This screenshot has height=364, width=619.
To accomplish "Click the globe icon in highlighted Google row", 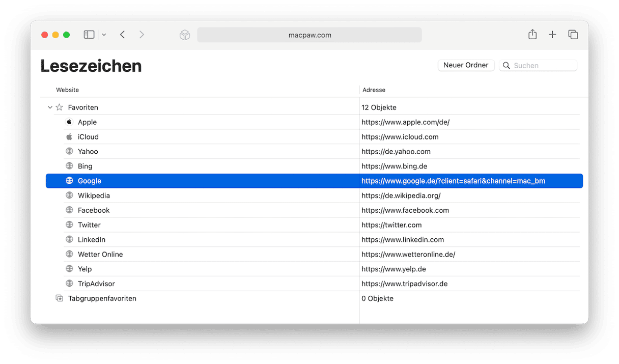I will tap(69, 181).
